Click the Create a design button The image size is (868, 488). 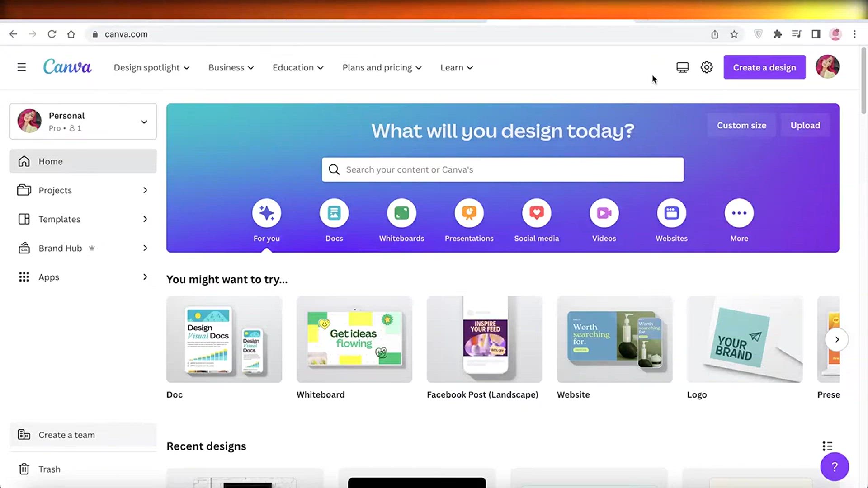[764, 67]
